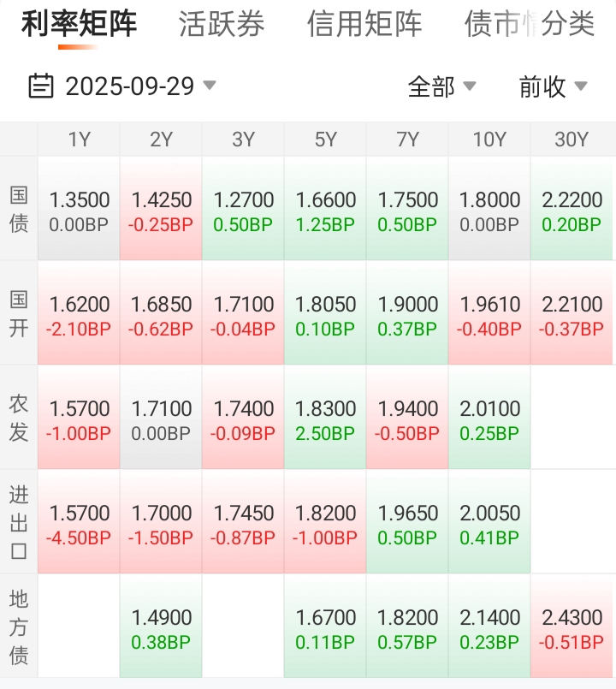The height and width of the screenshot is (689, 616).
Task: Open 进出口 1Y cell with -4.50BP
Action: click(80, 524)
